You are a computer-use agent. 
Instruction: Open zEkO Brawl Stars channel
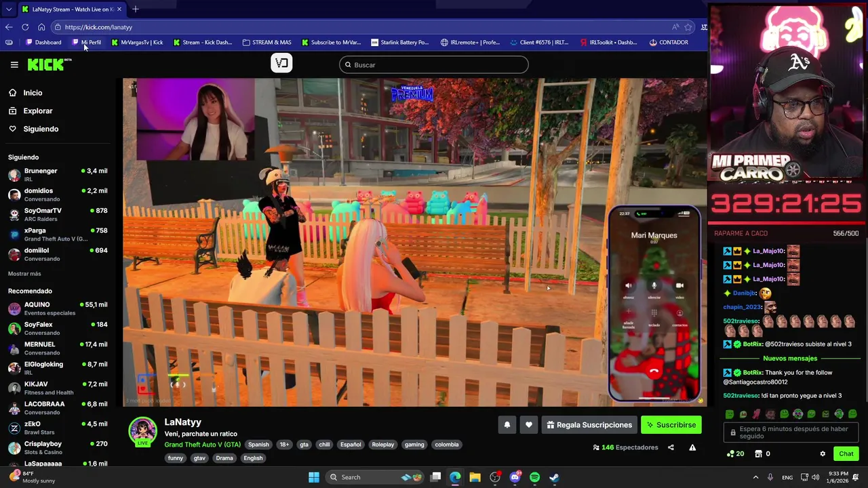(x=58, y=428)
